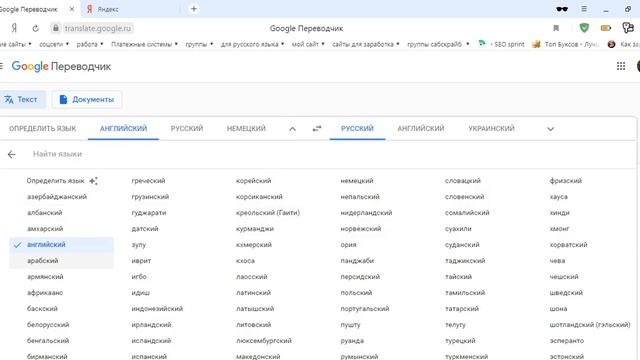Switch to the Яндекс browser tab
Image resolution: width=640 pixels, height=360 pixels.
tap(131, 9)
